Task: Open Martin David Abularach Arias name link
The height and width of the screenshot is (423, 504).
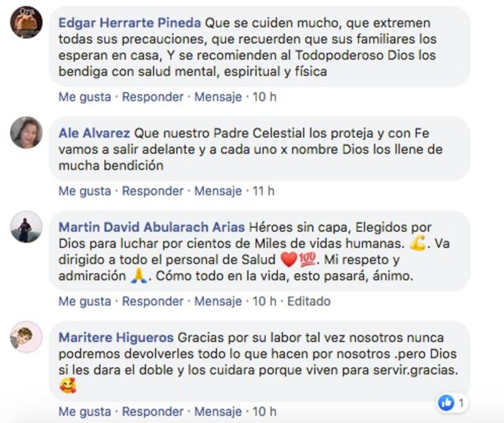Action: point(152,227)
